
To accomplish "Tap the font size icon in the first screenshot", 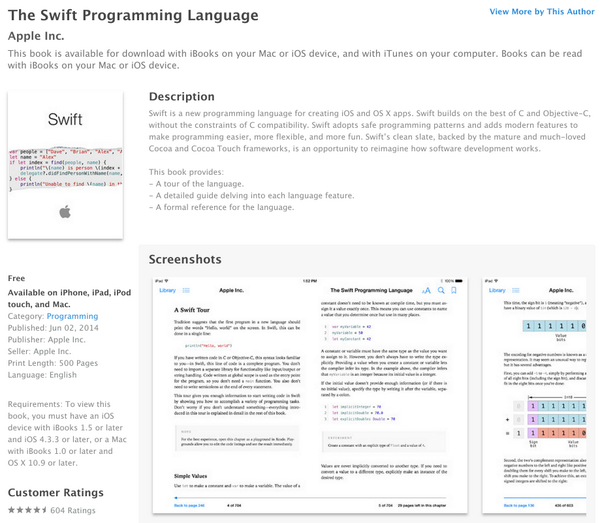I will click(x=426, y=290).
